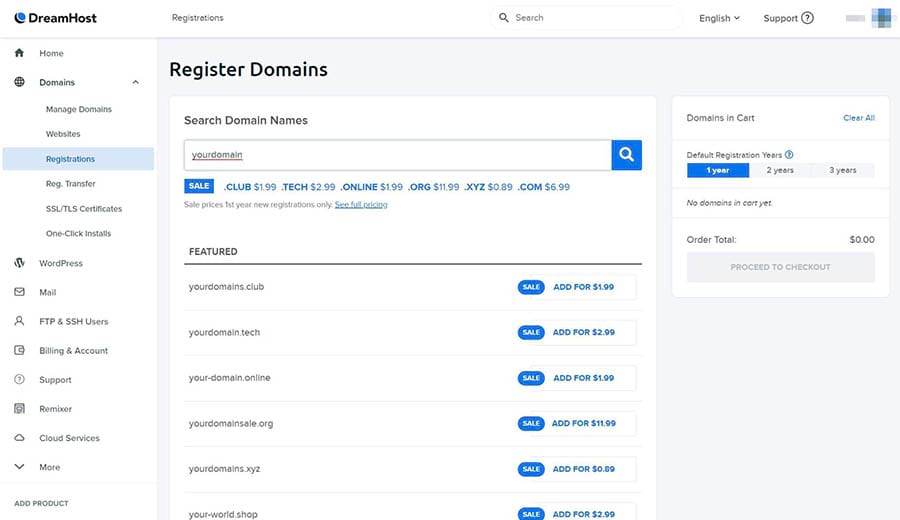The height and width of the screenshot is (520, 900).
Task: Click ADD PRODUCT in sidebar bottom
Action: tap(41, 503)
